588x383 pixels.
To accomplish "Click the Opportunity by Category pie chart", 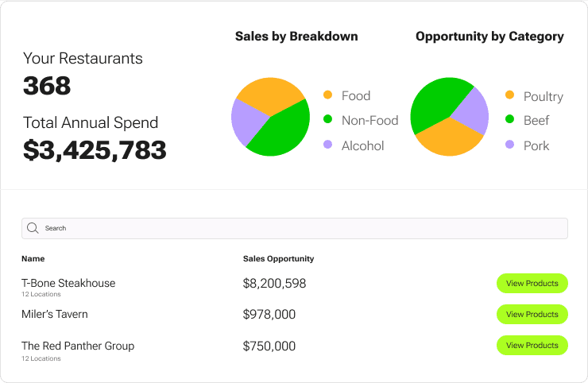I will coord(449,116).
